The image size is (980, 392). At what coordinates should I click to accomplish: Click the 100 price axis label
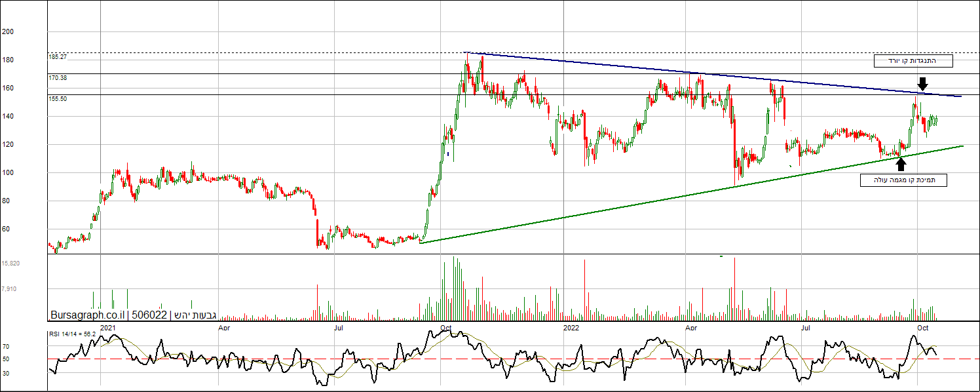(8, 172)
